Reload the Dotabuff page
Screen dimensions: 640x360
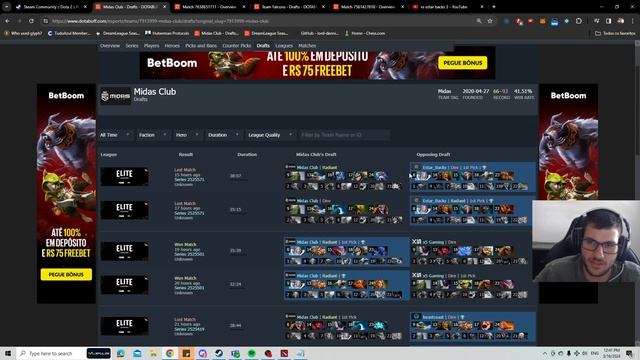[x=31, y=21]
